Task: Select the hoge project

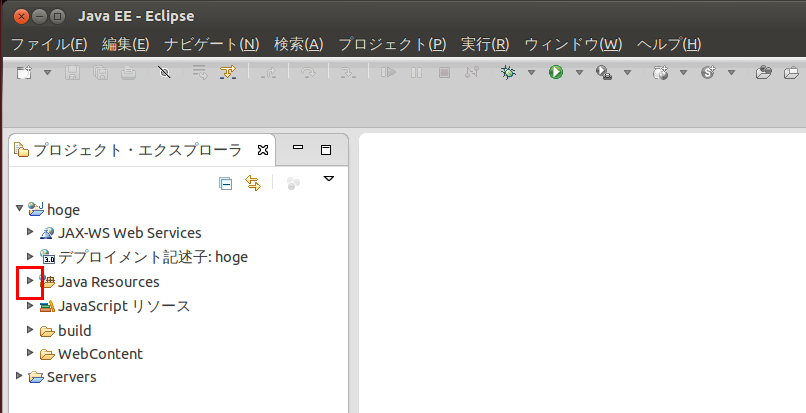Action: (x=63, y=210)
